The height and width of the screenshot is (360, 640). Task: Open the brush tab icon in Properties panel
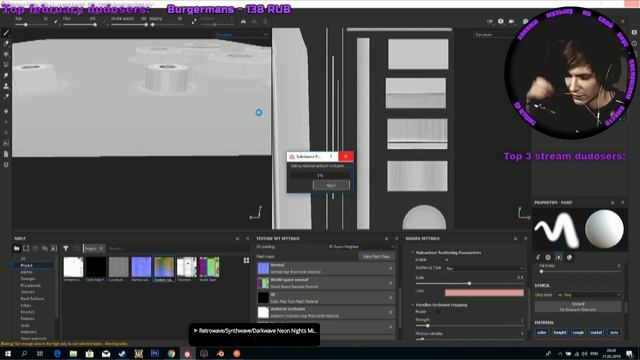point(538,257)
